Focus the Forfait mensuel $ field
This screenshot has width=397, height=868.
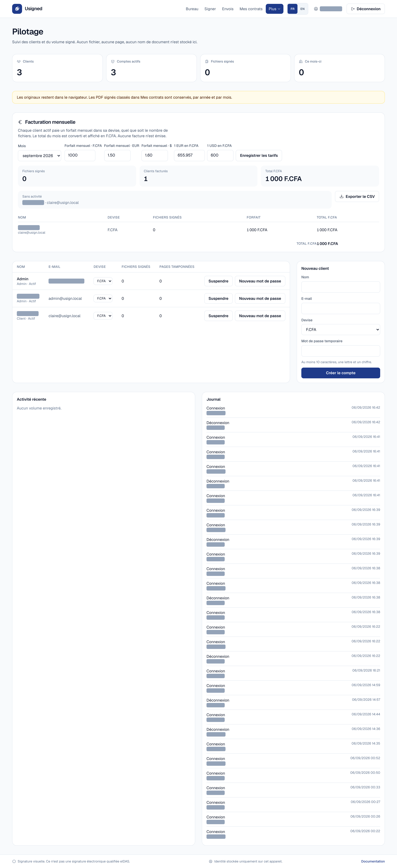click(x=154, y=155)
